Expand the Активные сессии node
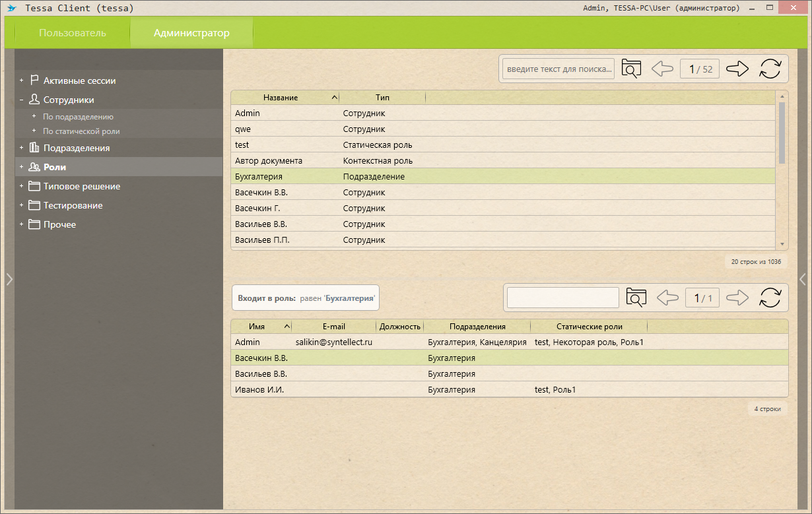 click(21, 80)
